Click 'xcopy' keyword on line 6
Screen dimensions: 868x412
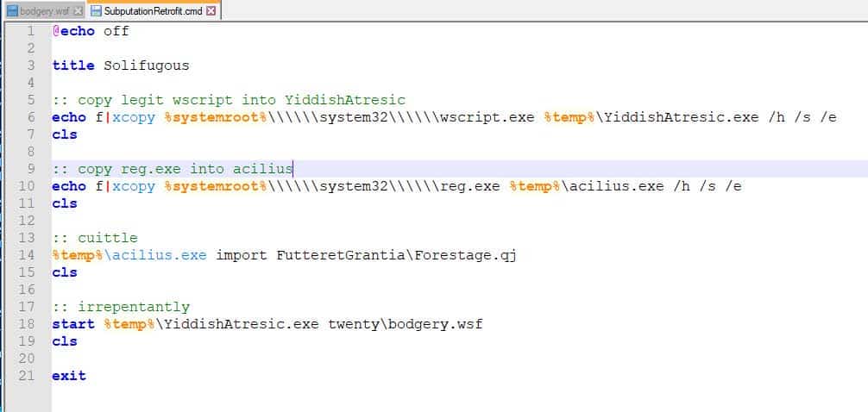(x=134, y=117)
